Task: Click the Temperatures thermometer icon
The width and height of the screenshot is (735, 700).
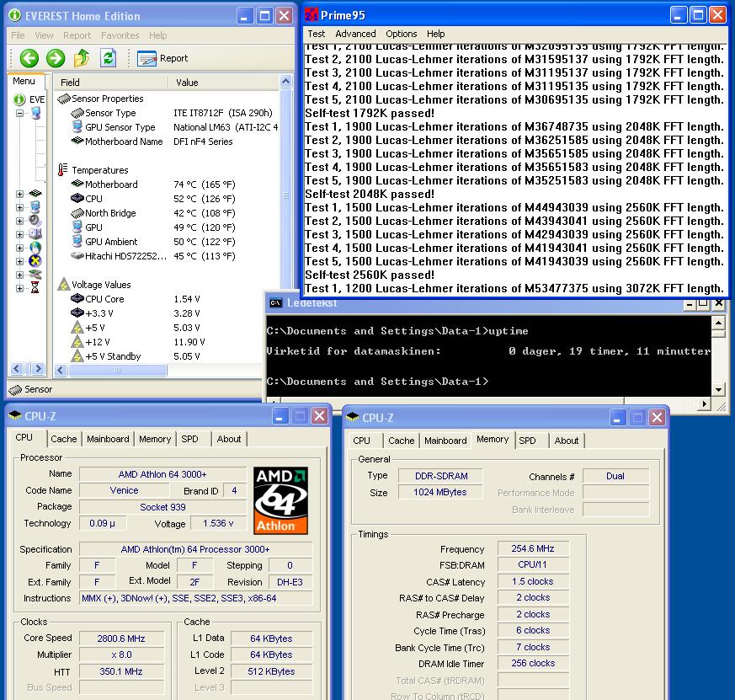Action: [x=63, y=169]
